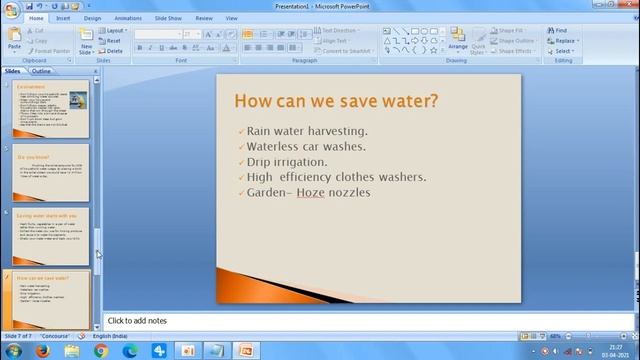
Task: Click Find in Editing group
Action: [x=558, y=30]
